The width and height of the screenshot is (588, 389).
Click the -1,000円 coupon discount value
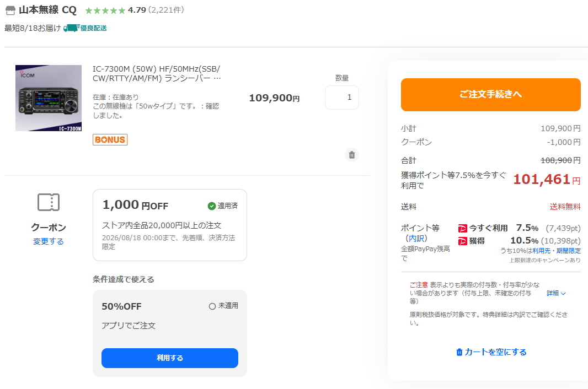click(x=563, y=142)
